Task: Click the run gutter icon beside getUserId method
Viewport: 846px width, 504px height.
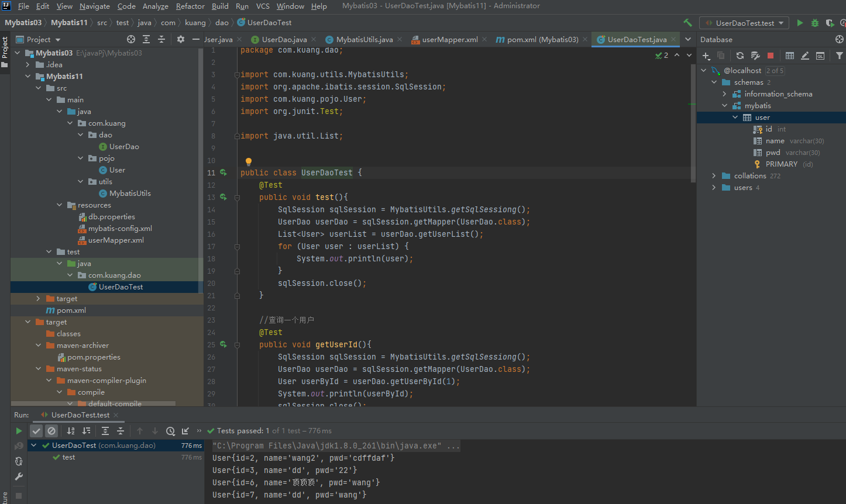Action: 223,344
